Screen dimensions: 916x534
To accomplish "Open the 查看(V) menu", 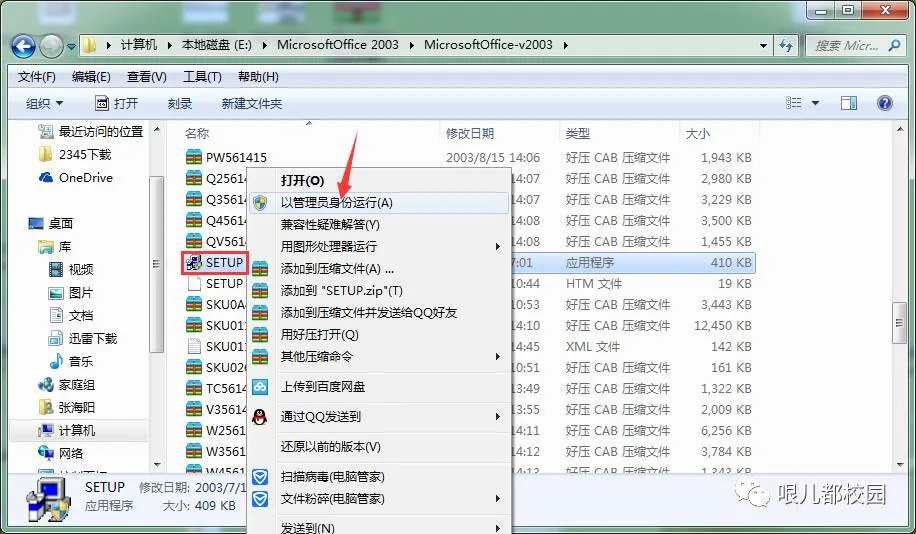I will (147, 77).
